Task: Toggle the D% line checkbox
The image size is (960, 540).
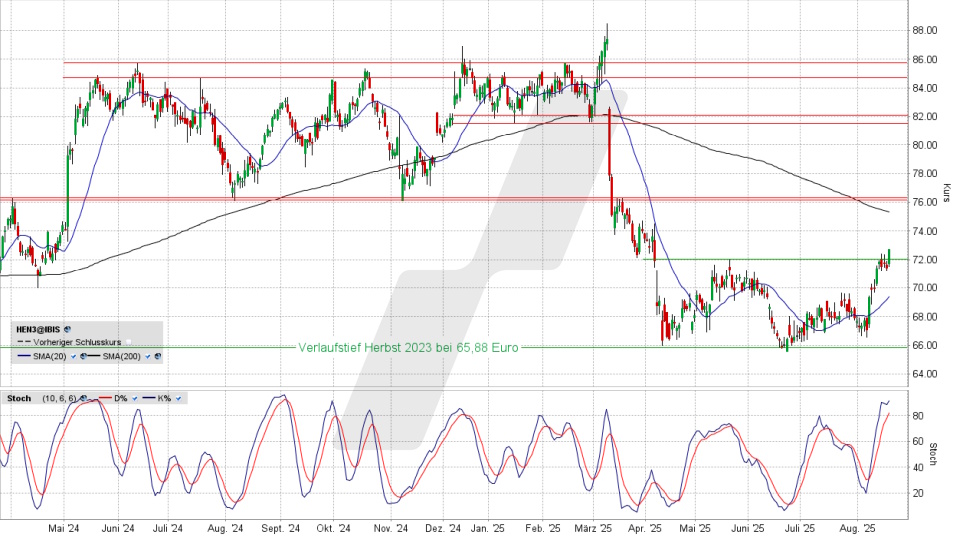Action: (x=135, y=399)
